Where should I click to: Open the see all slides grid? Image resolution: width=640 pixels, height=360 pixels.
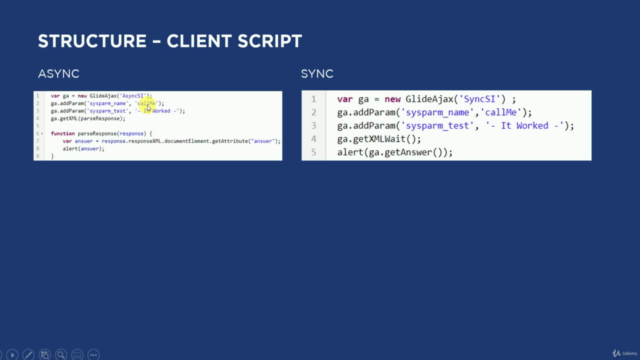tap(45, 355)
